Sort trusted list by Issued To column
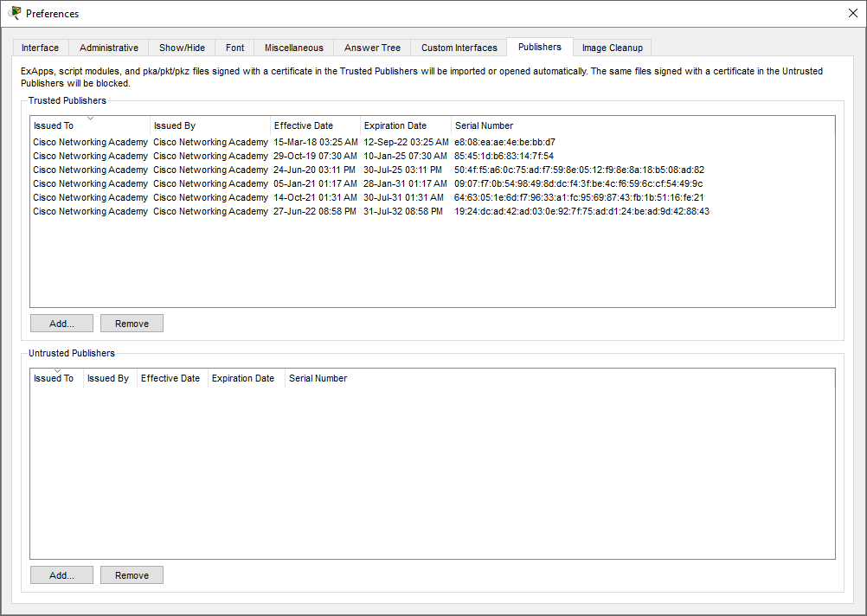The image size is (867, 616). (x=90, y=125)
